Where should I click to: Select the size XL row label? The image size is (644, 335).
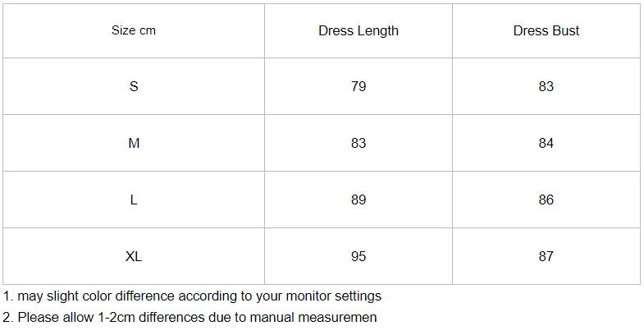pyautogui.click(x=134, y=256)
